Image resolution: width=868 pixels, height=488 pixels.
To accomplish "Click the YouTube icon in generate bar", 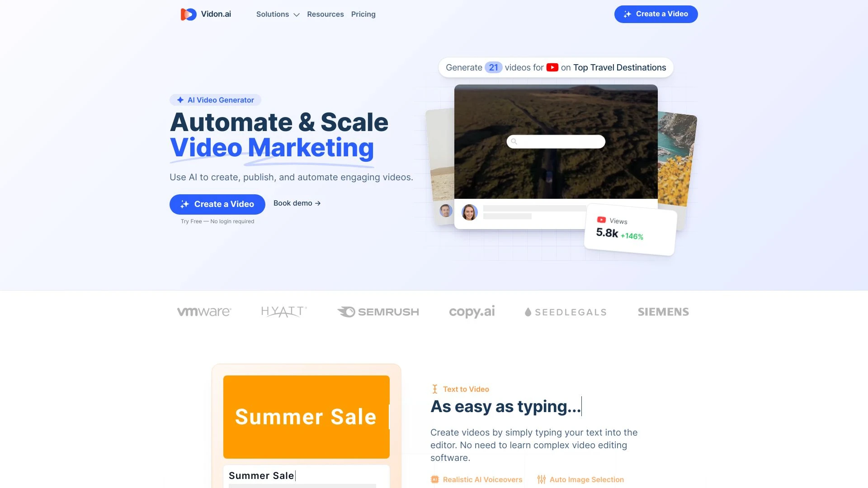I will click(552, 67).
